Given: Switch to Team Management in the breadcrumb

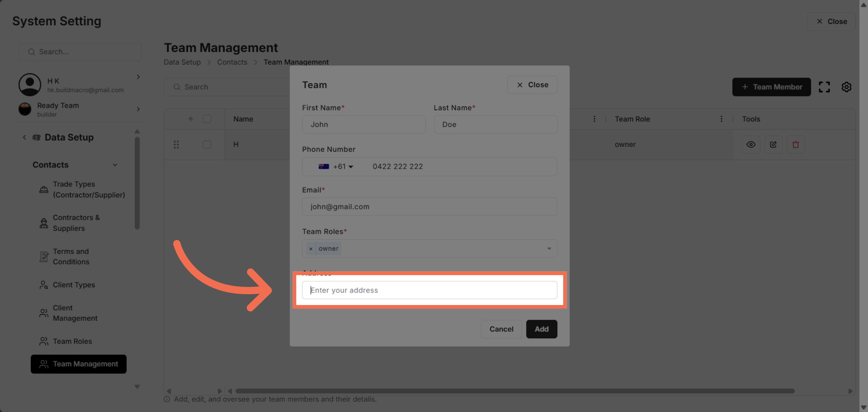Looking at the screenshot, I should click(x=296, y=62).
